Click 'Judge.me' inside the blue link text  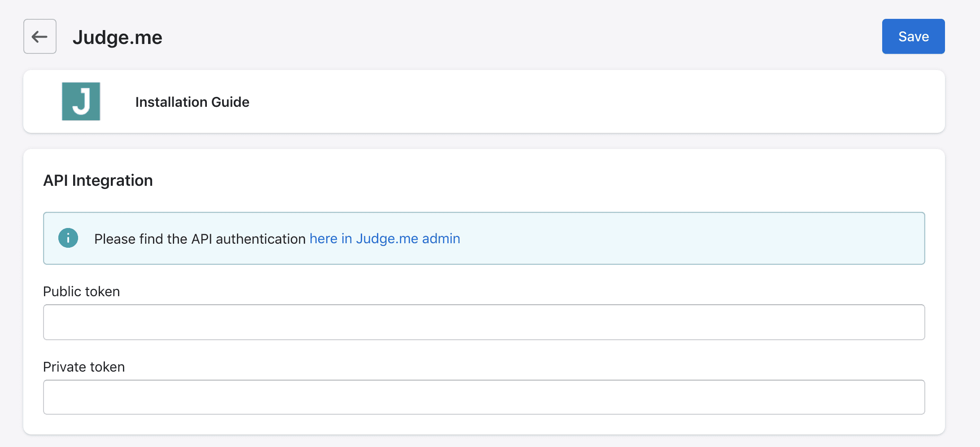pyautogui.click(x=387, y=239)
